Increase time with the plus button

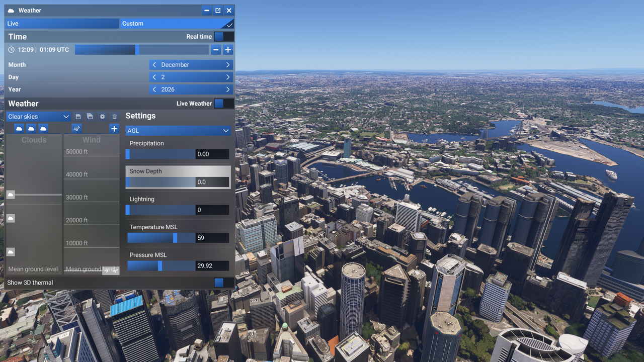(228, 50)
